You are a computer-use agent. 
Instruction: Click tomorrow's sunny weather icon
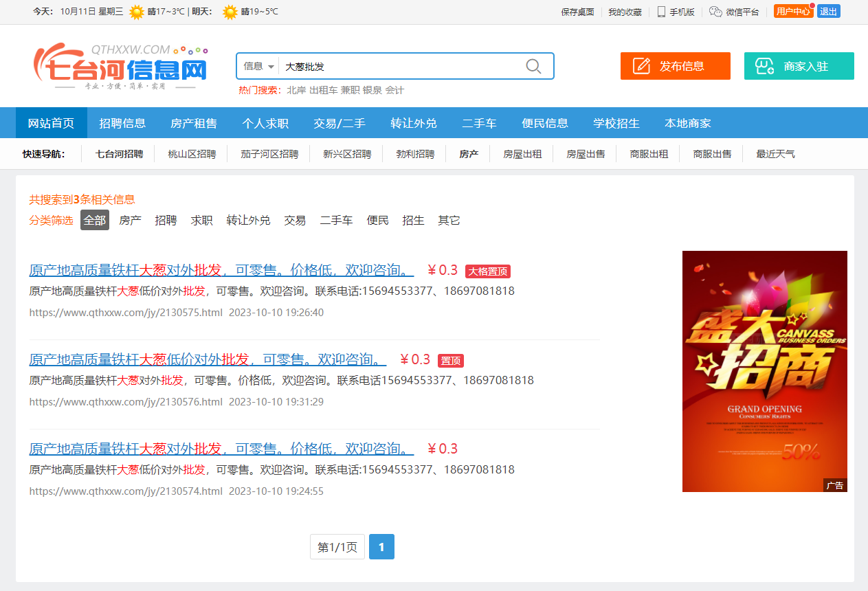[x=230, y=12]
